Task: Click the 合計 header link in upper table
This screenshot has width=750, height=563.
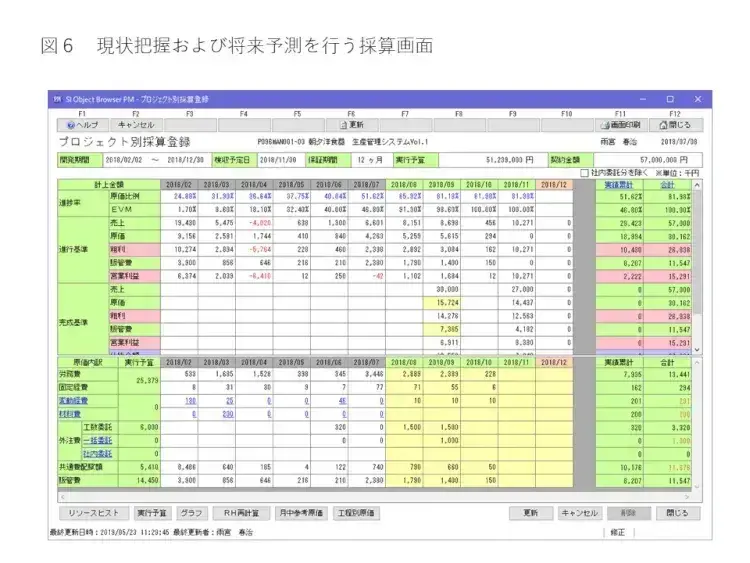Action: (x=667, y=185)
